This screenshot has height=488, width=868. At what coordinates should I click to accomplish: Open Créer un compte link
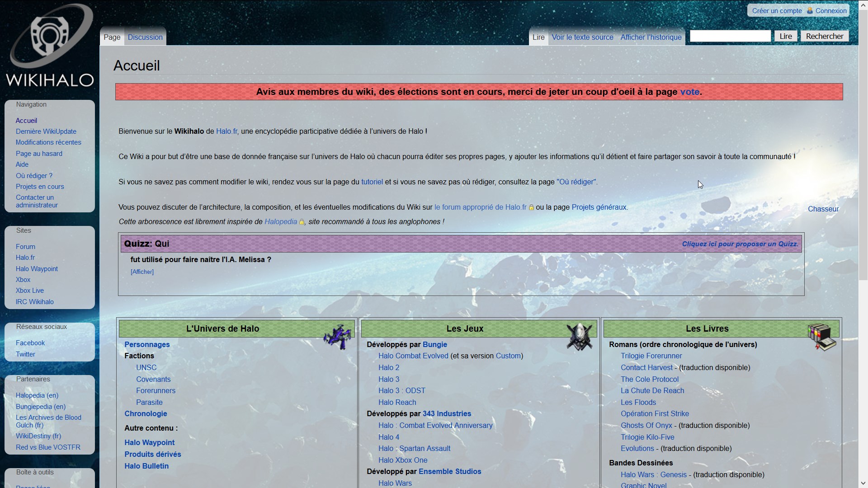pos(777,10)
